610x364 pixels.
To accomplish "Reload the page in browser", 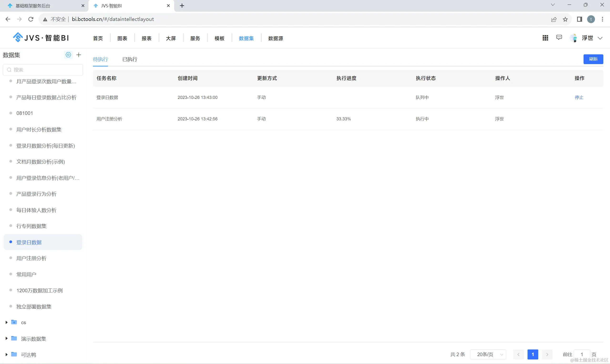I will tap(31, 19).
